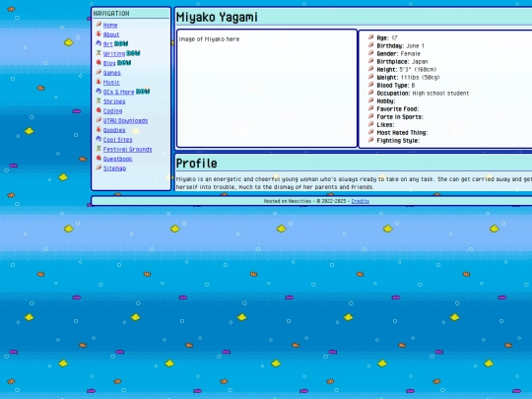
Task: Click the bullet icon beside Blood Type
Action: pos(371,85)
